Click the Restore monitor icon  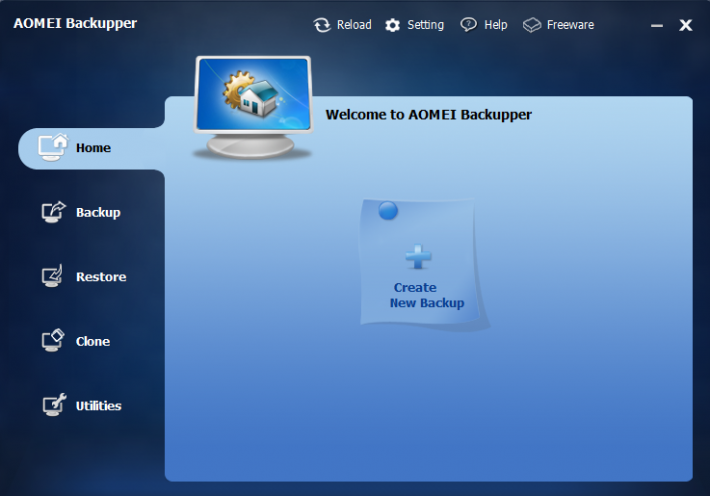(52, 276)
